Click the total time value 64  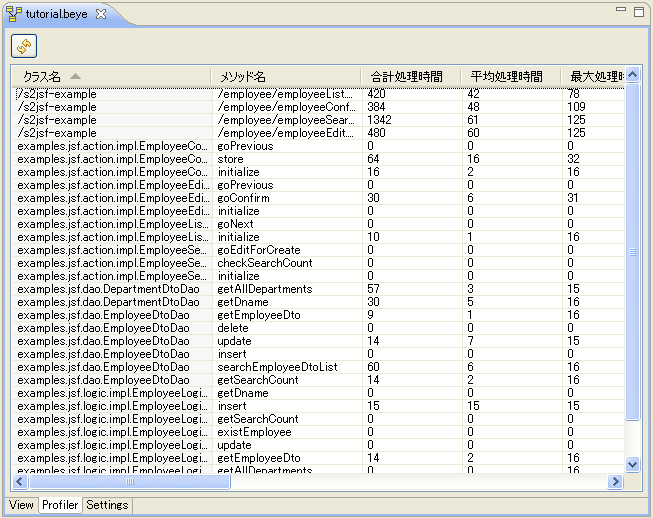pos(373,159)
